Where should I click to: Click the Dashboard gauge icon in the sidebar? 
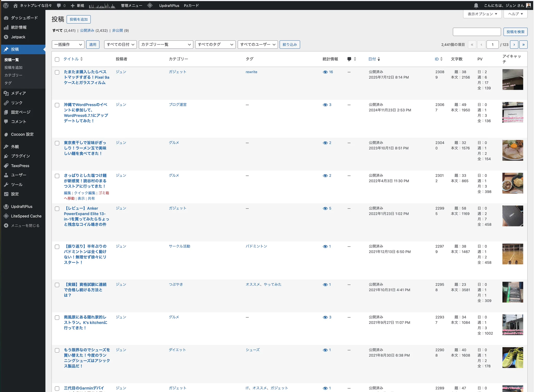point(6,18)
